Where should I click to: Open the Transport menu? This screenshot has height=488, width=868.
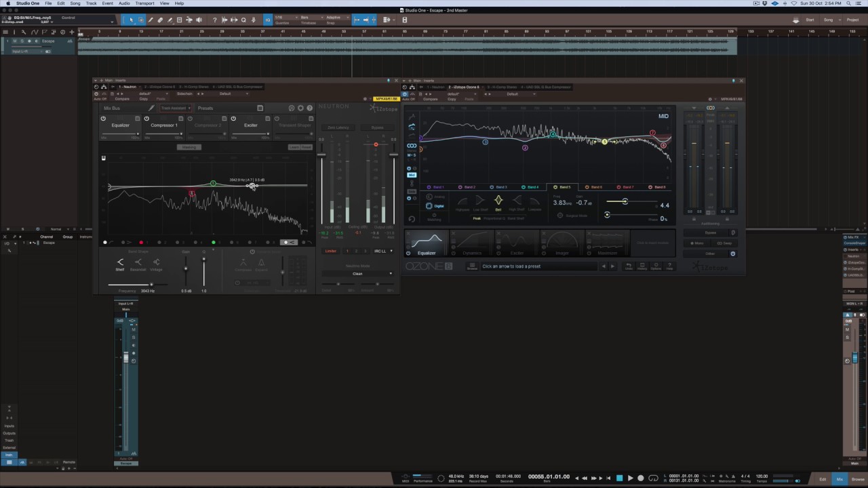pos(144,3)
